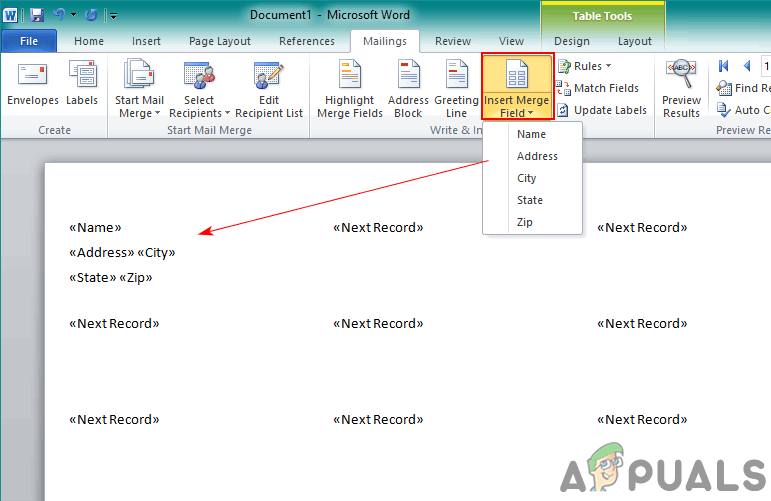Click the «Zip» merge field in document
771x501 pixels.
click(136, 278)
